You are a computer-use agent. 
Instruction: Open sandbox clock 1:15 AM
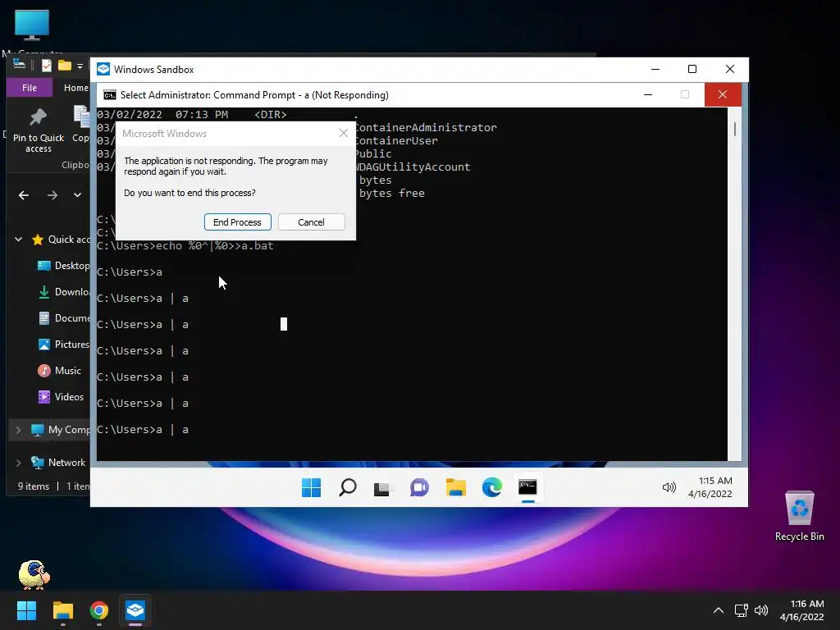[x=710, y=487]
